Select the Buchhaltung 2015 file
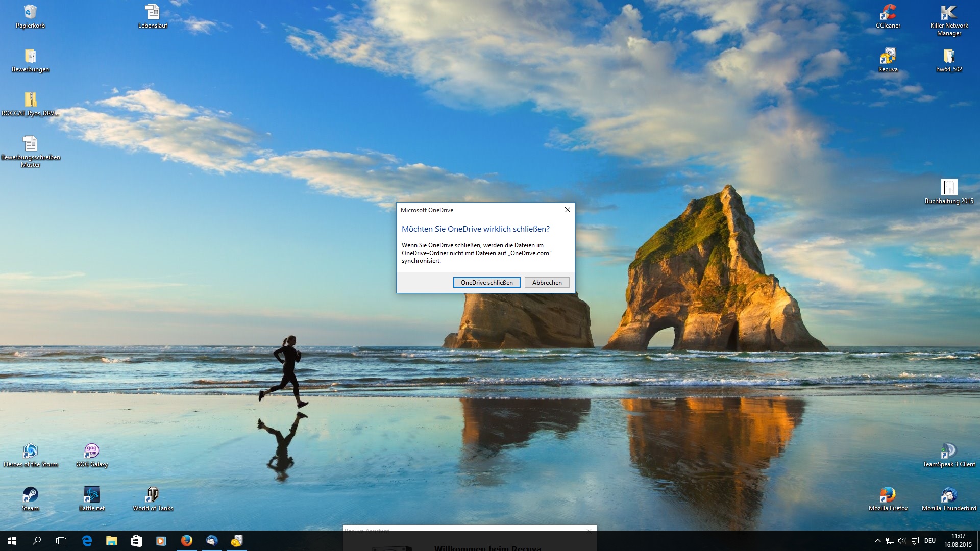Viewport: 980px width, 551px height. coord(948,187)
